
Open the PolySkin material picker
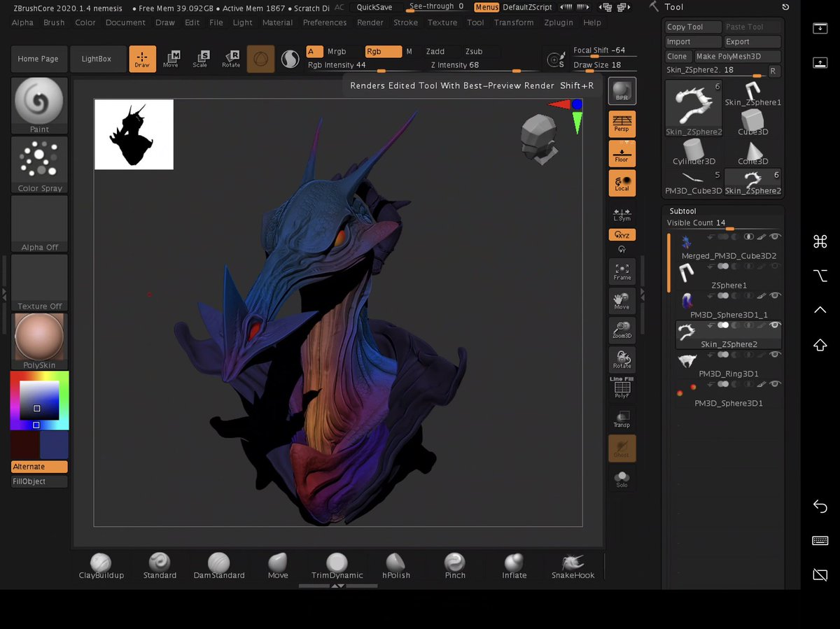coord(39,341)
